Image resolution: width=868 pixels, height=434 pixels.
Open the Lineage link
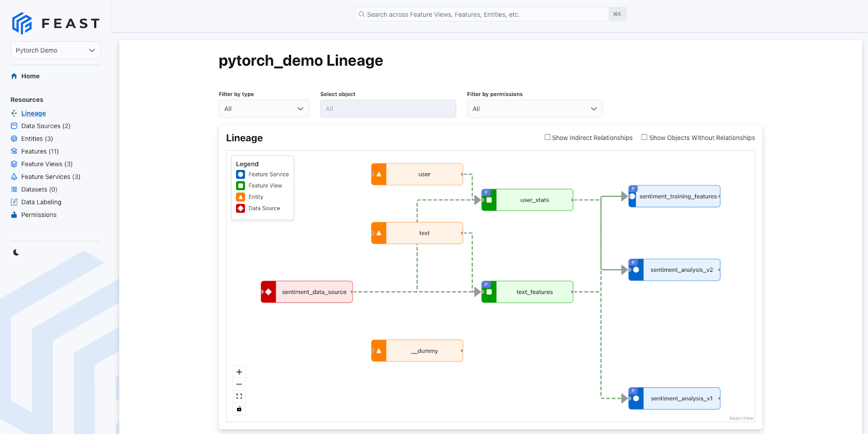click(x=34, y=113)
